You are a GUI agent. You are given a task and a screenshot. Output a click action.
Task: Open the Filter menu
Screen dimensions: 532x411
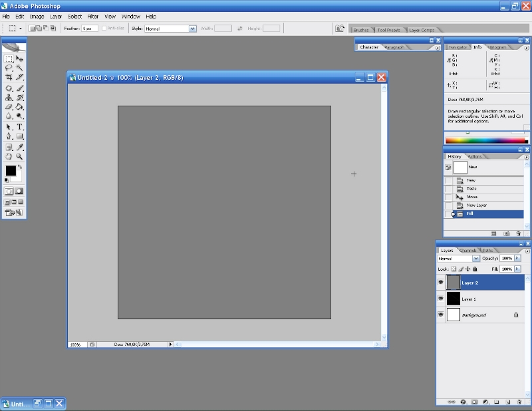point(93,16)
